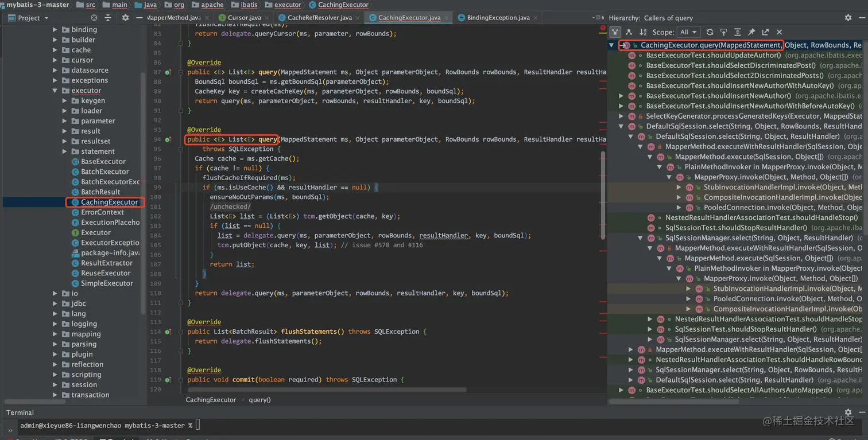Expand the datasource folder
Screen dimensions: 868x440
55,71
